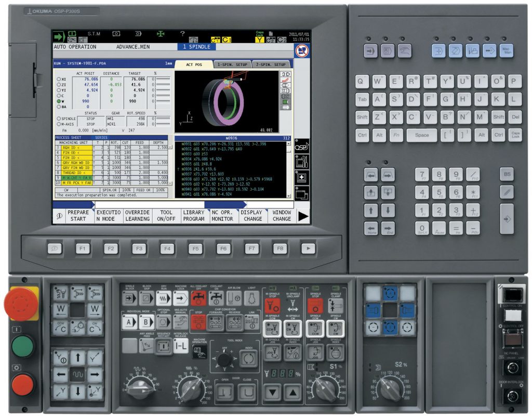Choose the SPINDLE status radio button
Screen dimensions: 532x418
point(59,119)
